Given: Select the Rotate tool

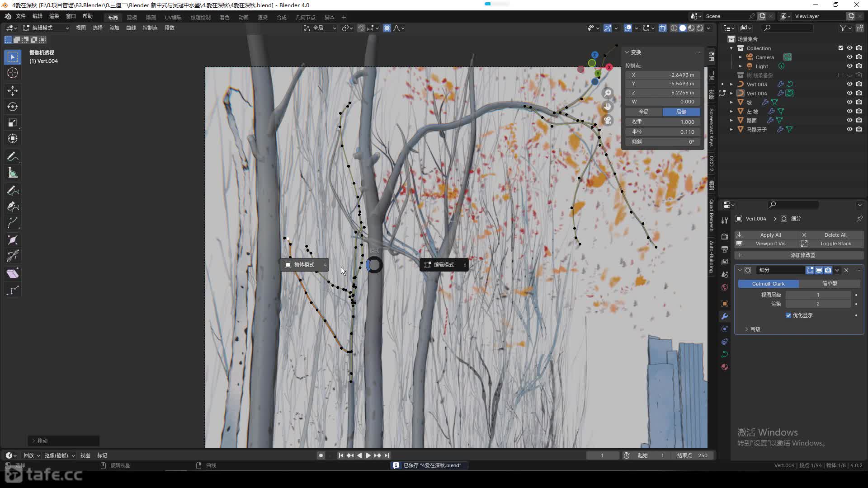Looking at the screenshot, I should click(x=13, y=107).
